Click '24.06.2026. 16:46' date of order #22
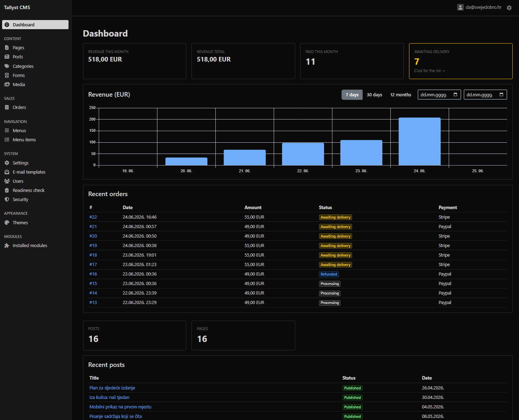The width and height of the screenshot is (519, 420). click(140, 217)
